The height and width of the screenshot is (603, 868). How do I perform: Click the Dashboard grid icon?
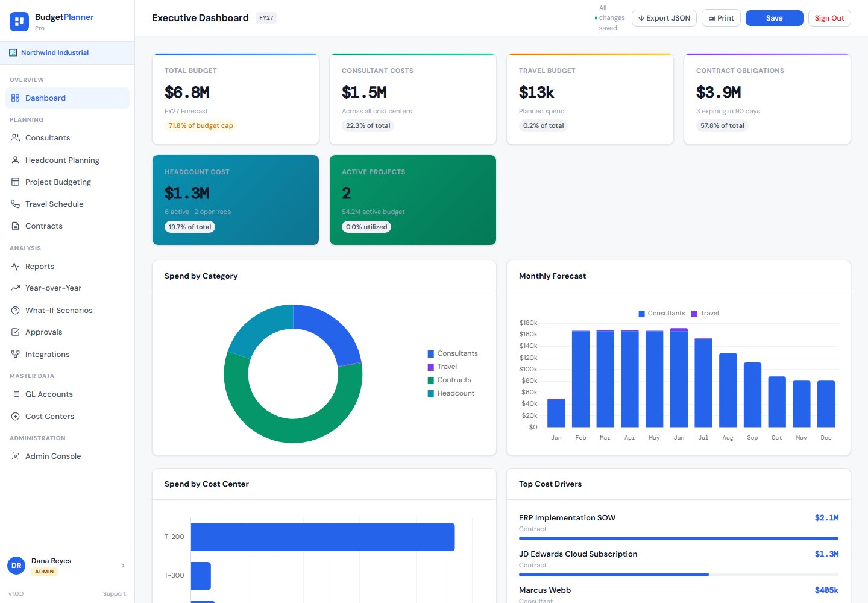[16, 98]
